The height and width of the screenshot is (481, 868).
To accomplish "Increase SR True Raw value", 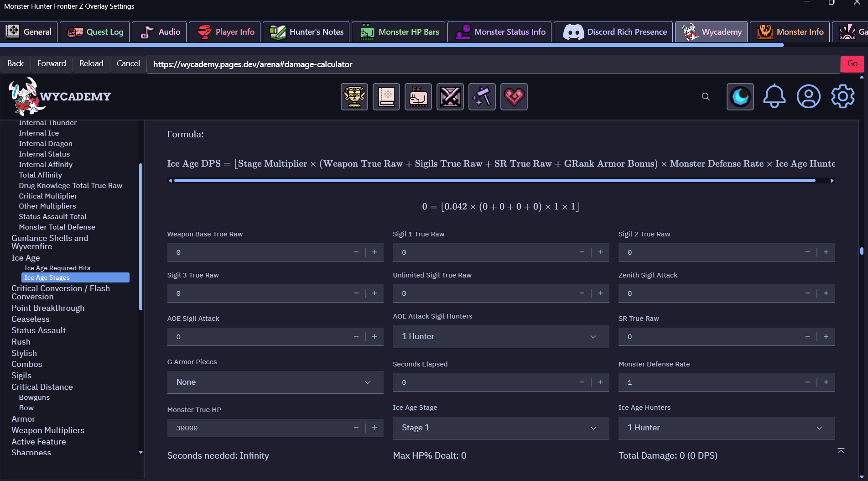I will 826,336.
